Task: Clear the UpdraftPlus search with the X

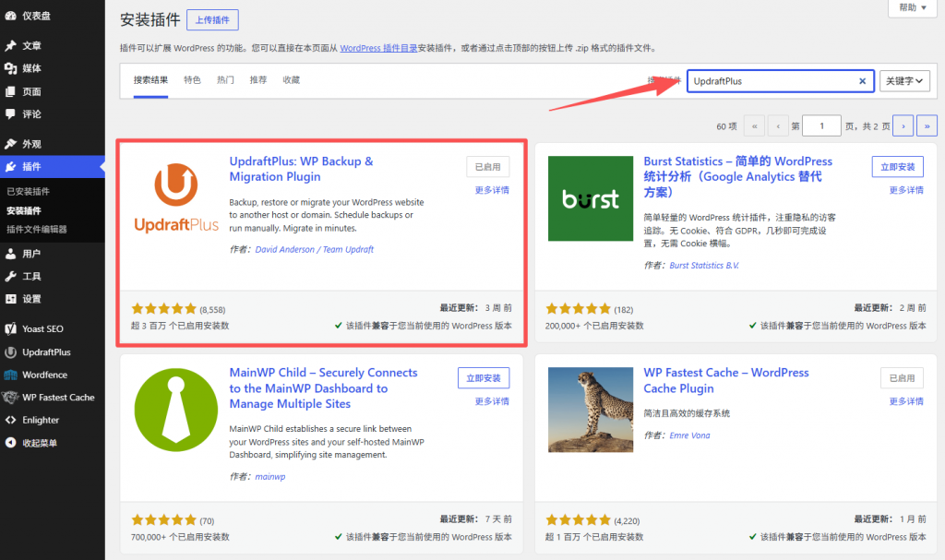Action: [x=863, y=81]
